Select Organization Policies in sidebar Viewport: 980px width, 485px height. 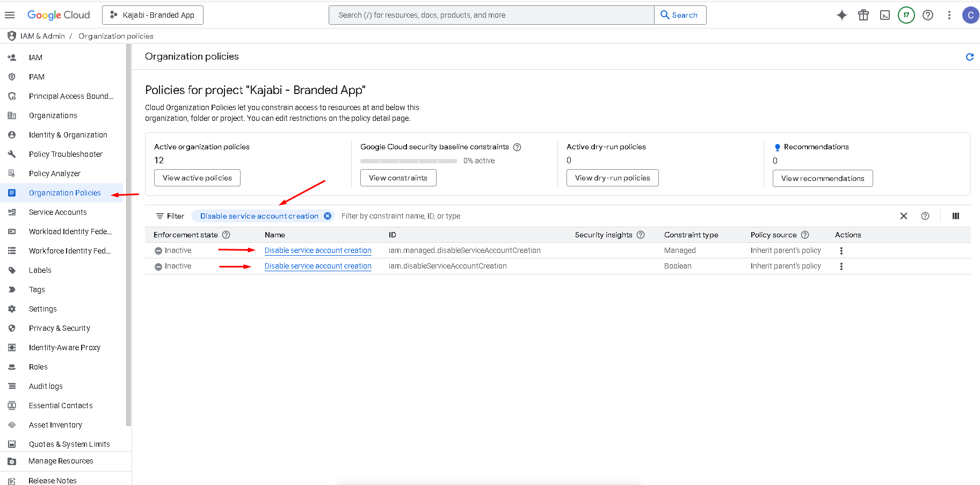(62, 193)
